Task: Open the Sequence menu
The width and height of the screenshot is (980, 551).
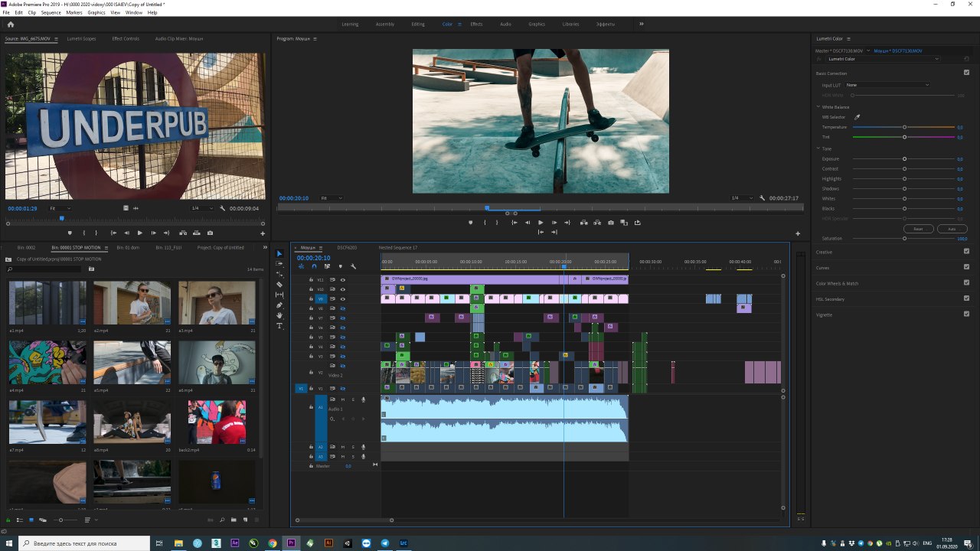Action: [x=51, y=13]
